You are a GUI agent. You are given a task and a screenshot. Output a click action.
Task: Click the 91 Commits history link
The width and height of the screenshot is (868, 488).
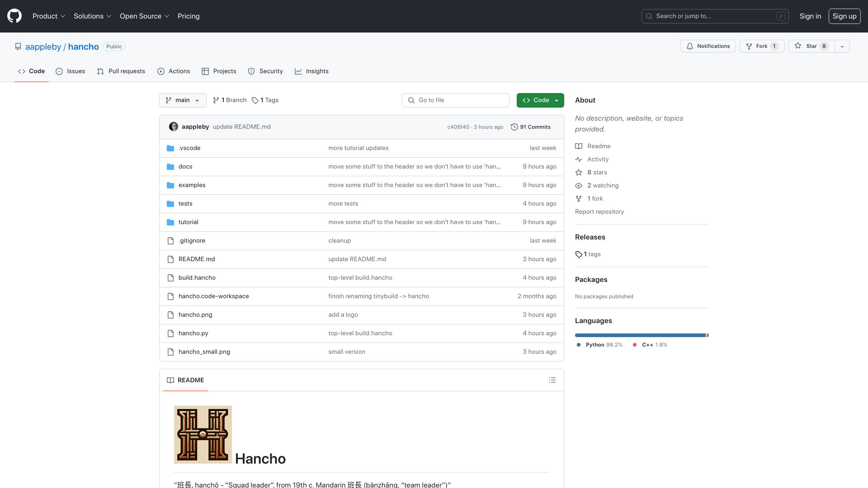pos(530,127)
